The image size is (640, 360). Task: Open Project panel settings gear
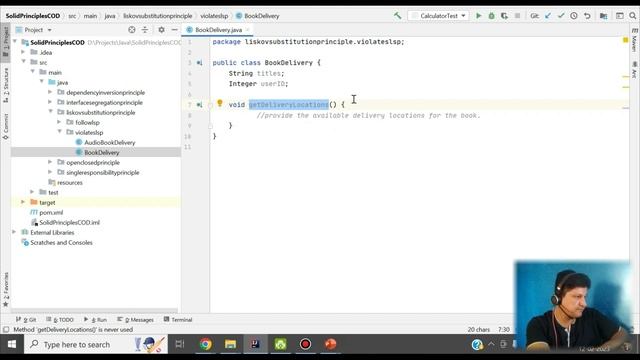(162, 30)
